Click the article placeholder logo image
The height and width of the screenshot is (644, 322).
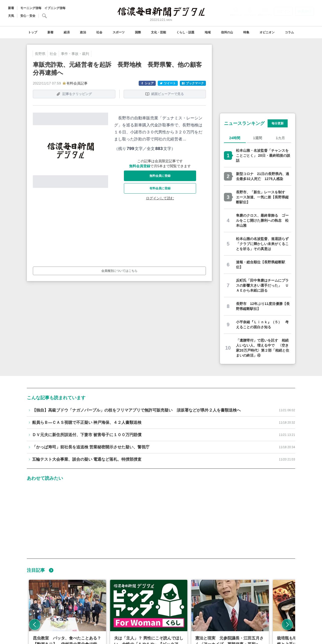[70, 150]
